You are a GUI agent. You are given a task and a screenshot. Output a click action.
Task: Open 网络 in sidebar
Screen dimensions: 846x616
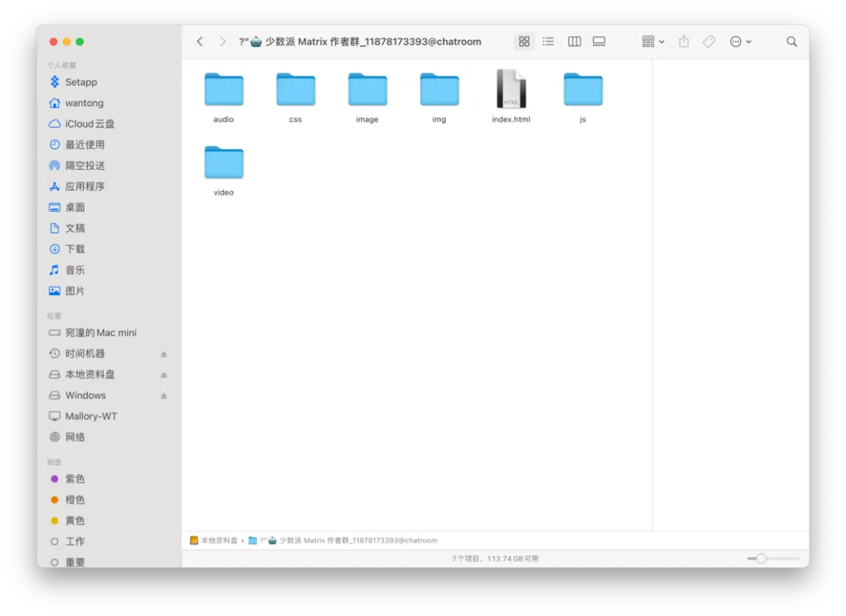[108, 437]
